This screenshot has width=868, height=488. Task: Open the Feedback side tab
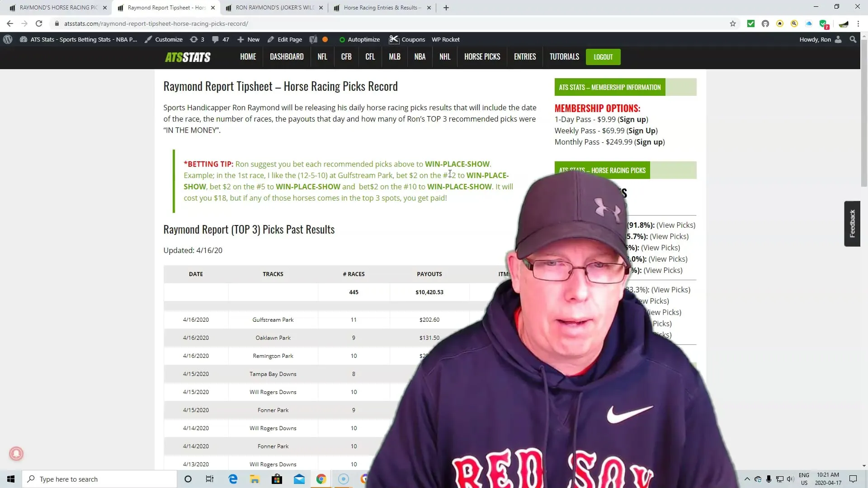pos(852,224)
